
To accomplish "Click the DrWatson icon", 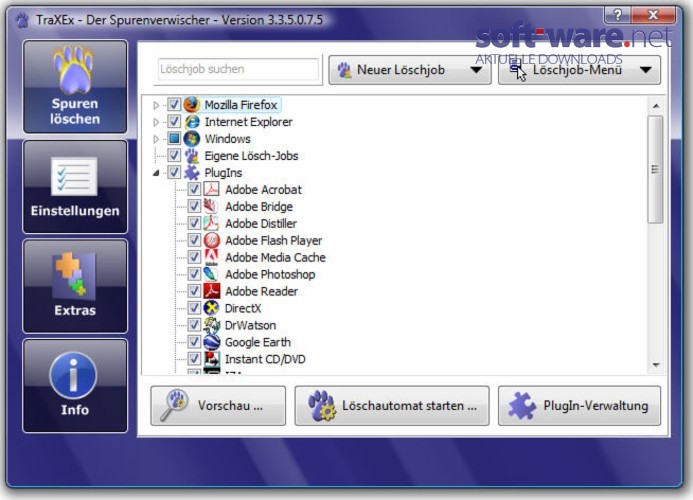I will [x=212, y=325].
